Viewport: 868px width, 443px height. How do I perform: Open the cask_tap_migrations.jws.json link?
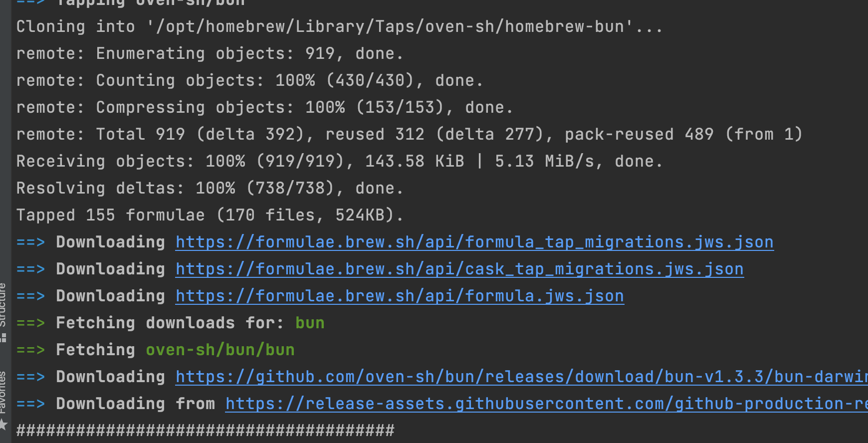[459, 269]
